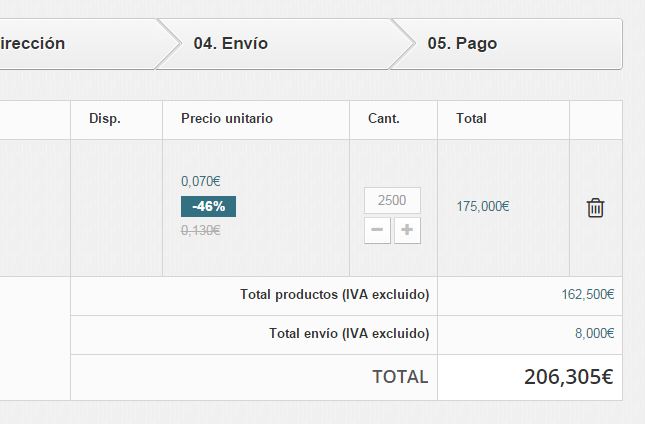This screenshot has height=424, width=645.
Task: Delete the product with the trash icon
Action: pos(595,208)
